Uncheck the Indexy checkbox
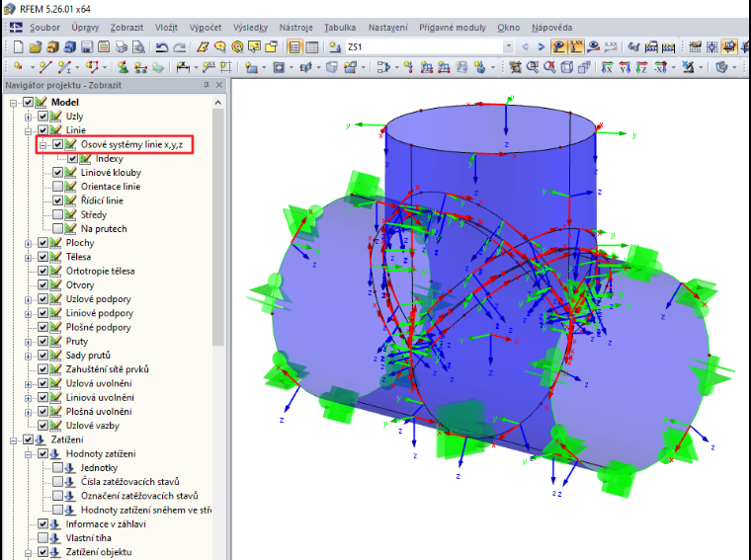Image resolution: width=751 pixels, height=560 pixels. click(x=73, y=158)
